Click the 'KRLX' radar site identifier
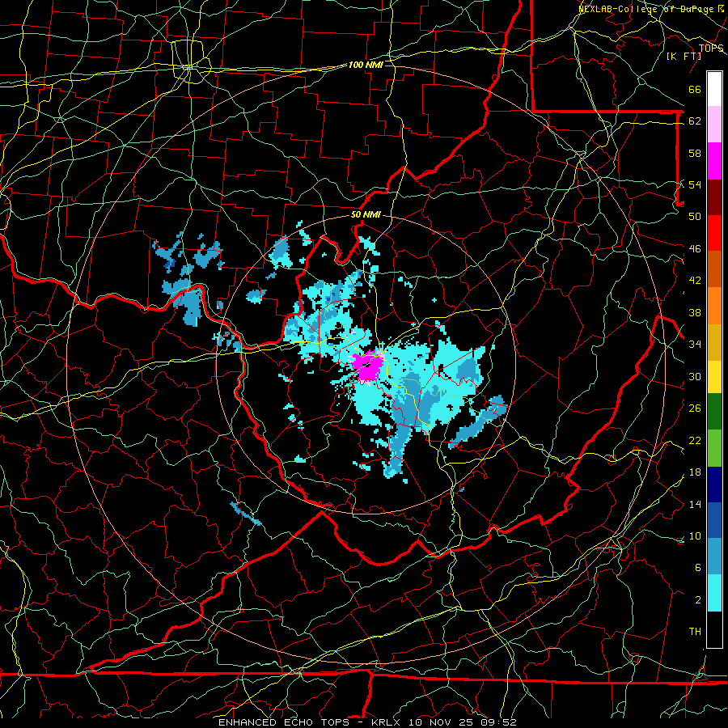 coord(387,722)
